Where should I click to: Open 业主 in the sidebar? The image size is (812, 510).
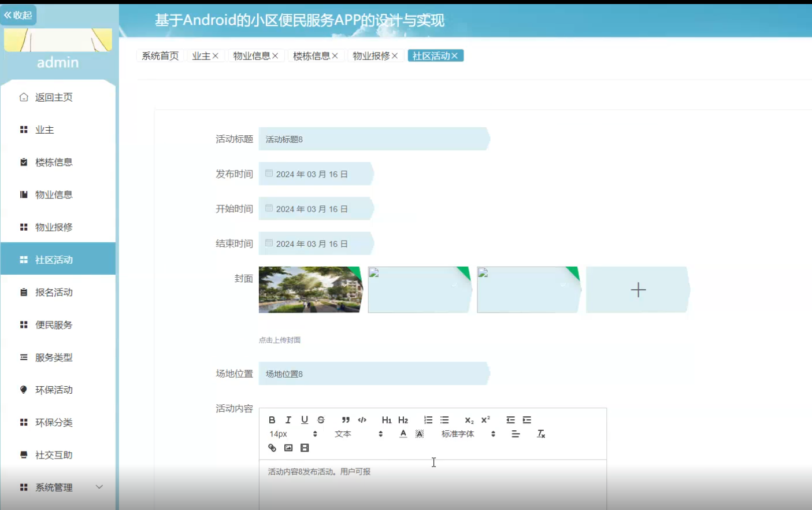[x=58, y=130]
